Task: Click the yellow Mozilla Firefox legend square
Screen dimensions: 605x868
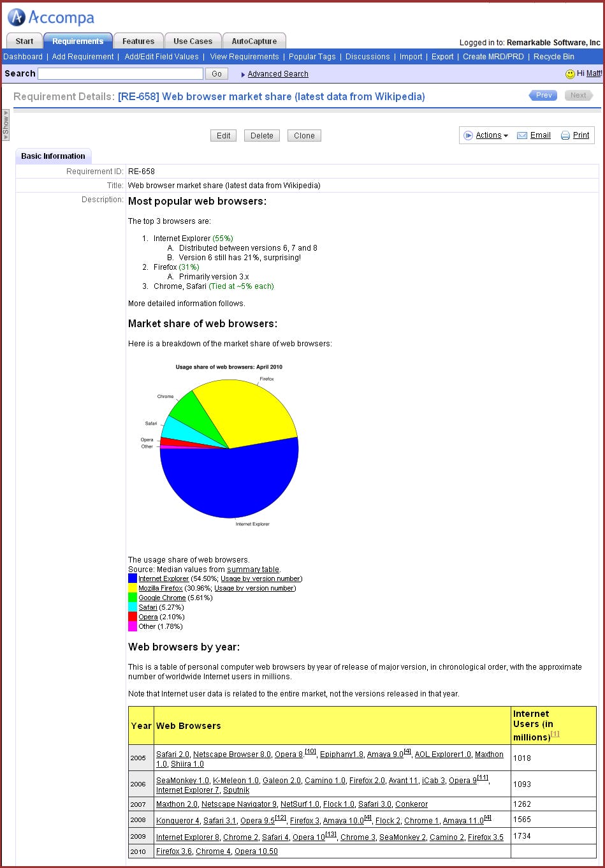Action: click(x=131, y=588)
